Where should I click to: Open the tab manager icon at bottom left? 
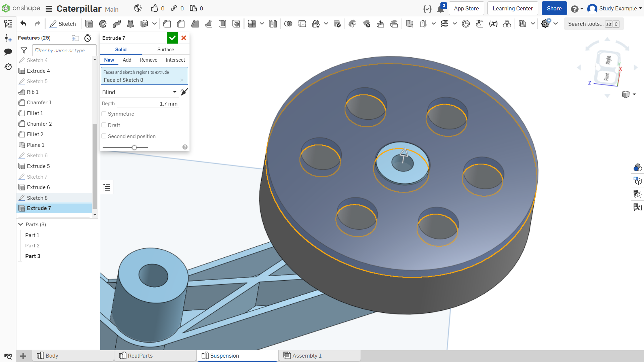(x=8, y=356)
